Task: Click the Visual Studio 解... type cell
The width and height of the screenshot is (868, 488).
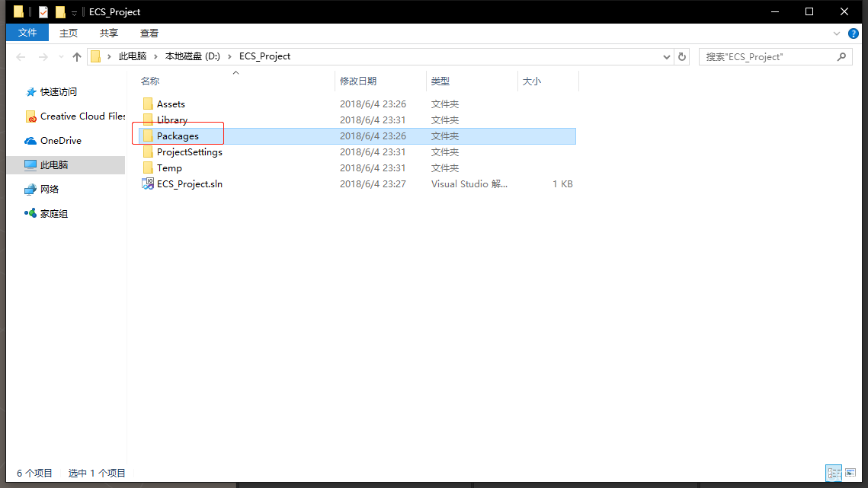Action: point(469,184)
